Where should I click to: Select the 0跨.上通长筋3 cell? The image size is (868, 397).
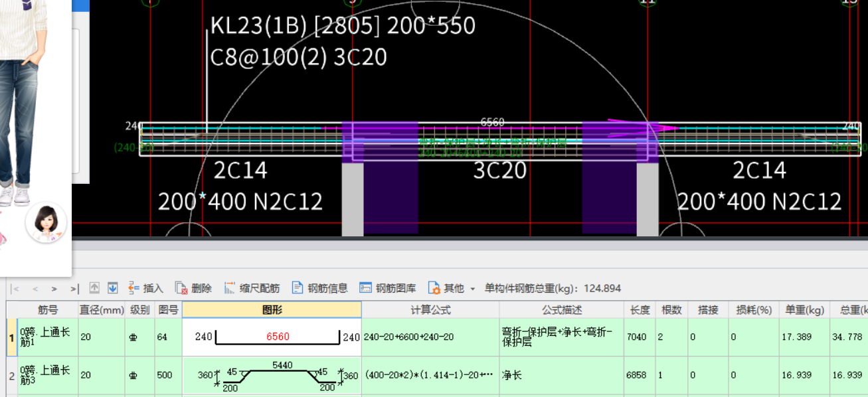click(x=48, y=376)
